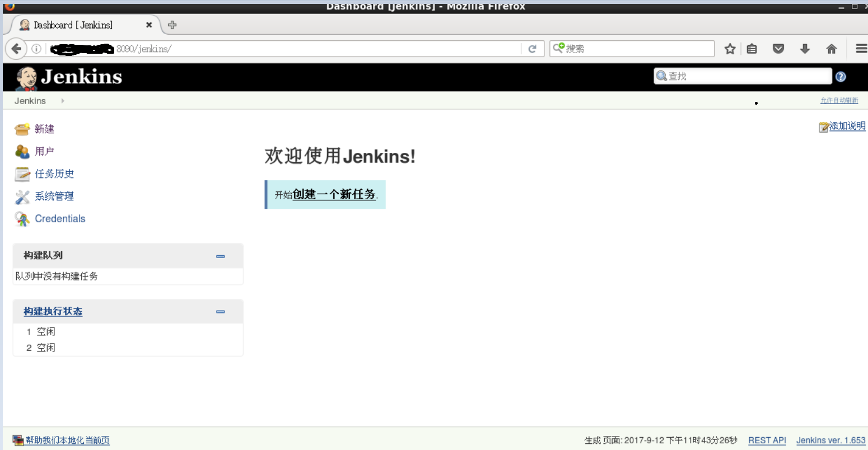Click the localization help icon in footer
868x450 pixels.
coord(18,440)
